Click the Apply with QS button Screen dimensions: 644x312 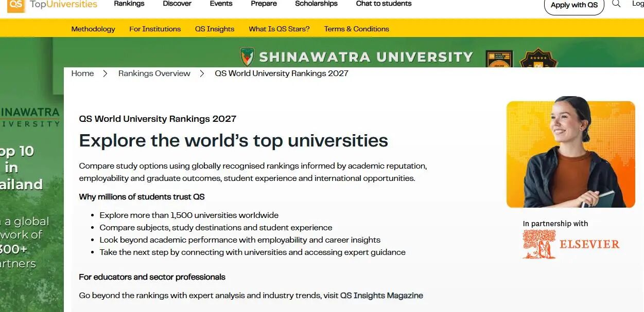tap(574, 6)
